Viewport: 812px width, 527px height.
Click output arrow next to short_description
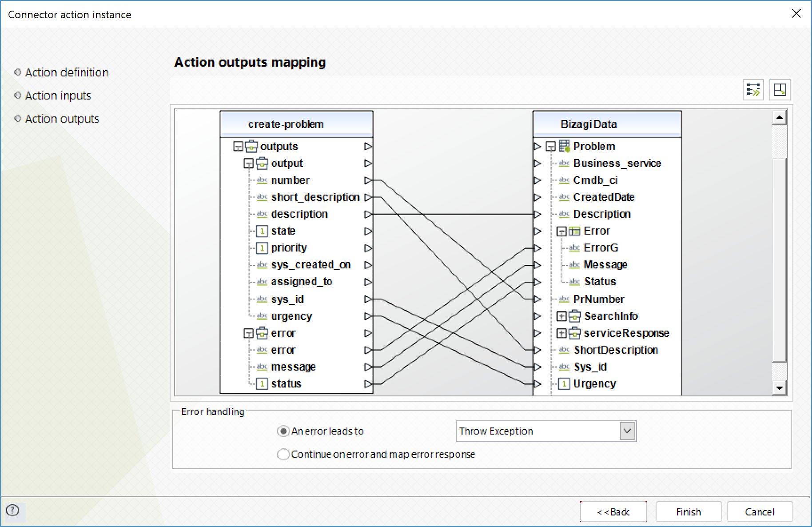[x=368, y=197]
